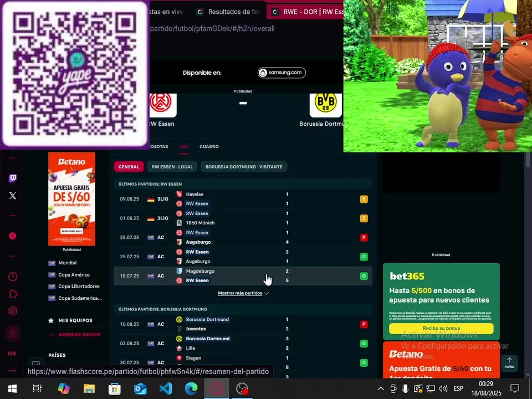532x399 pixels.
Task: Click the volume icon in the system tray
Action: (x=443, y=388)
